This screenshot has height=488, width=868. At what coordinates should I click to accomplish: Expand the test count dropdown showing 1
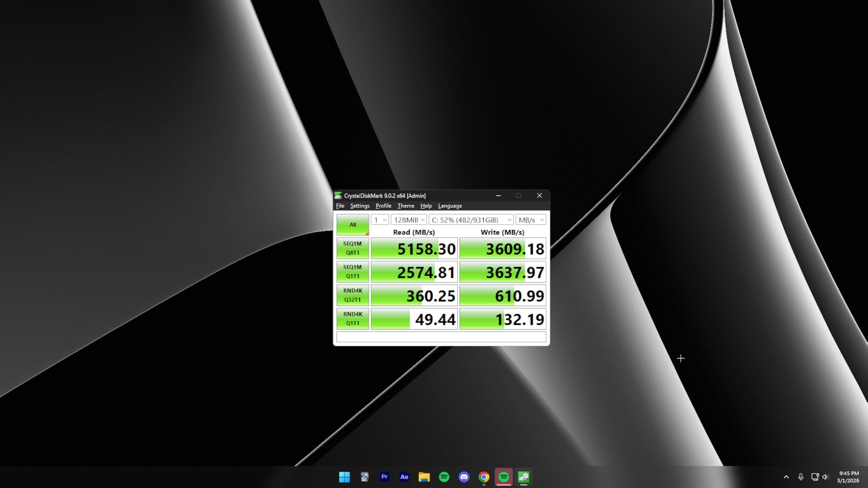pyautogui.click(x=380, y=220)
